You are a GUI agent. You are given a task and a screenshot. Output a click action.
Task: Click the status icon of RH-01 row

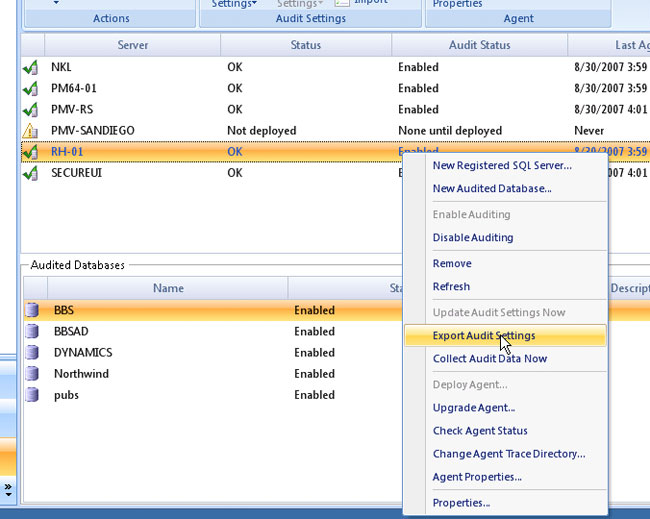click(30, 152)
